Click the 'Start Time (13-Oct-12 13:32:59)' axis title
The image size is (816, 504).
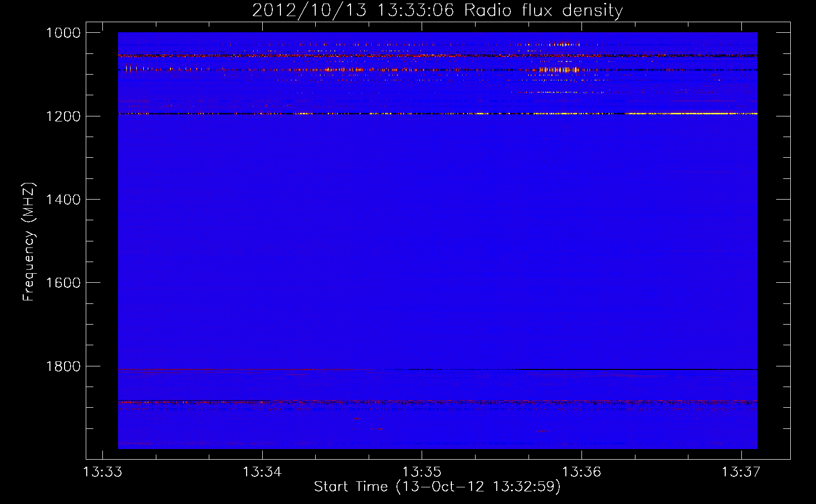coord(437,487)
